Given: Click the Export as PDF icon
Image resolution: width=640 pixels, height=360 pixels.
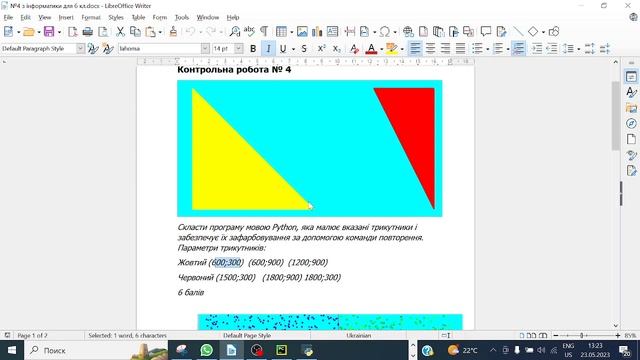Looking at the screenshot, I should point(72,31).
